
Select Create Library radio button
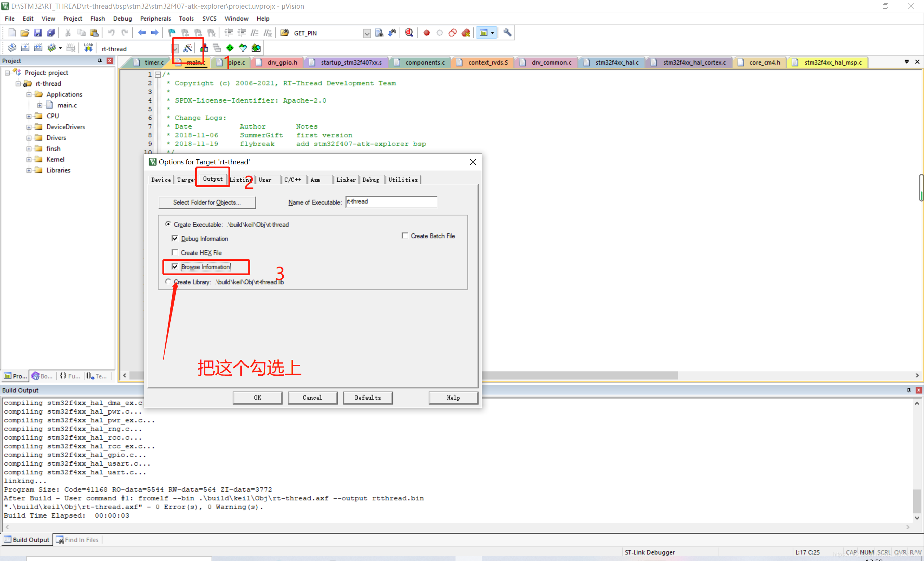pos(168,281)
